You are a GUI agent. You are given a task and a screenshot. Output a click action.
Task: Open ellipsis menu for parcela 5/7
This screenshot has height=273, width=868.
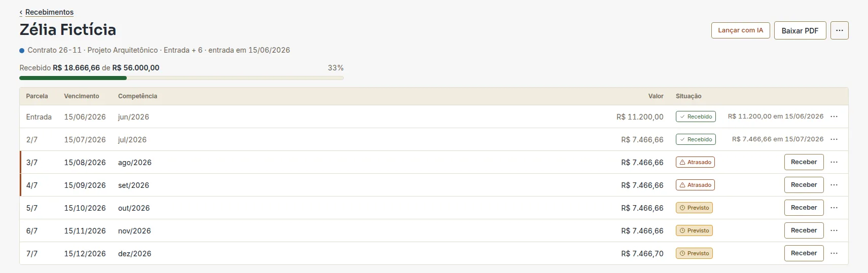(834, 208)
